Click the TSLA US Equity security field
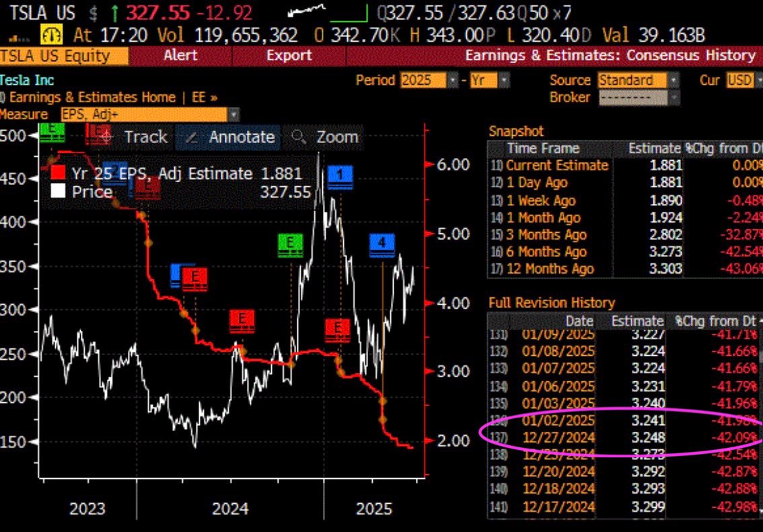 (64, 56)
